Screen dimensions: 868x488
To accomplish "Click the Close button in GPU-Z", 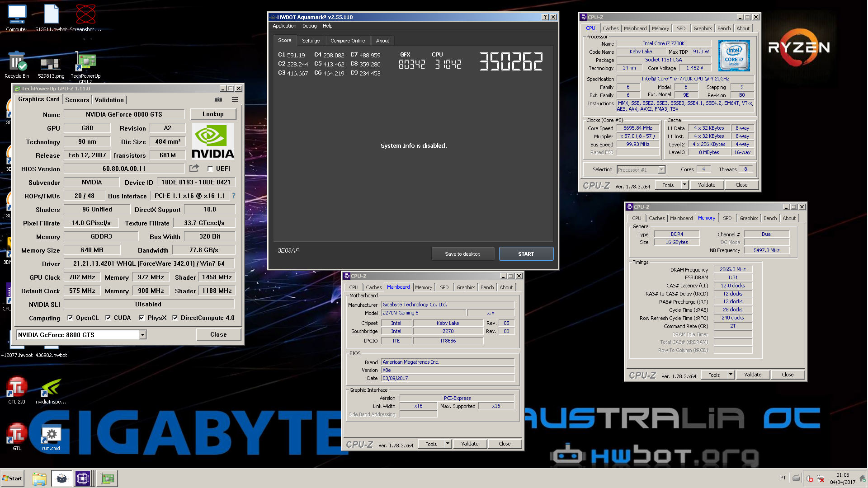I will (218, 335).
